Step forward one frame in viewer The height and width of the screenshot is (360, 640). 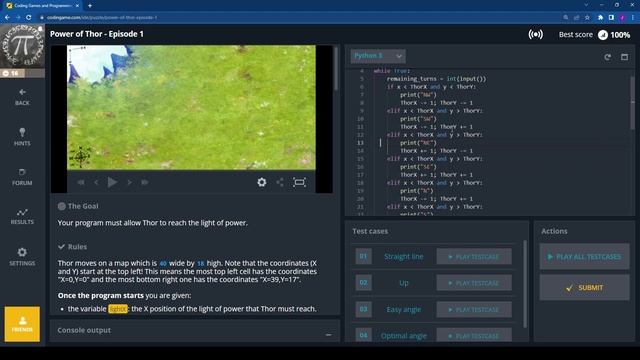pos(129,182)
